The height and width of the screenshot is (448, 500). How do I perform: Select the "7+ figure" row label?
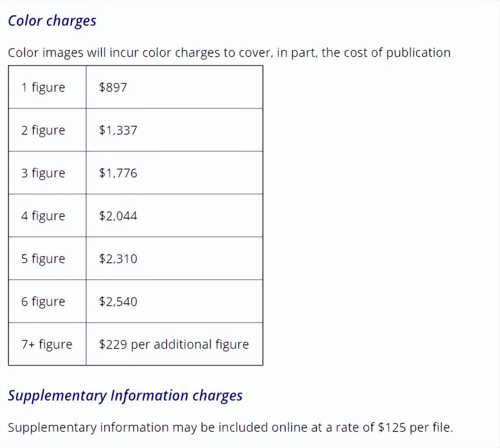(x=46, y=344)
